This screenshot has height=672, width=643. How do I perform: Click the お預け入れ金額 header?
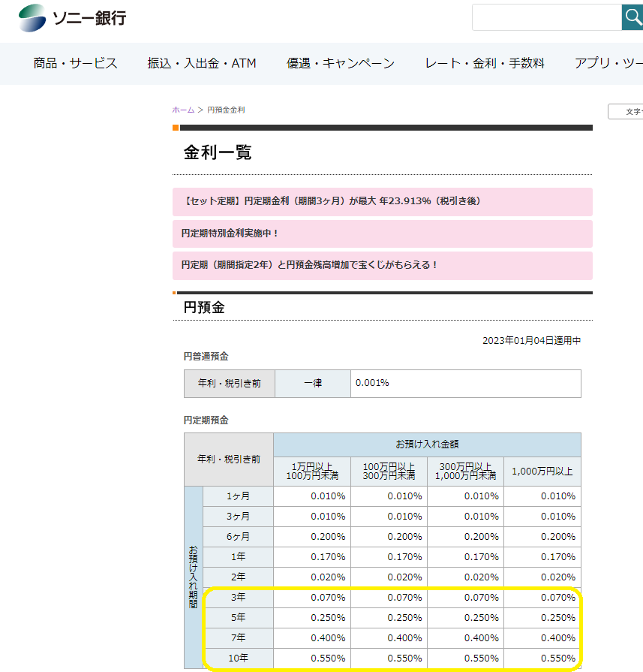point(427,444)
